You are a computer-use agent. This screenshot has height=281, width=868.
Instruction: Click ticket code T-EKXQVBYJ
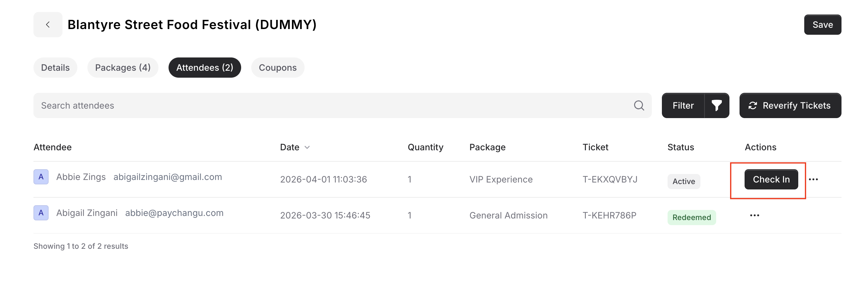(610, 179)
